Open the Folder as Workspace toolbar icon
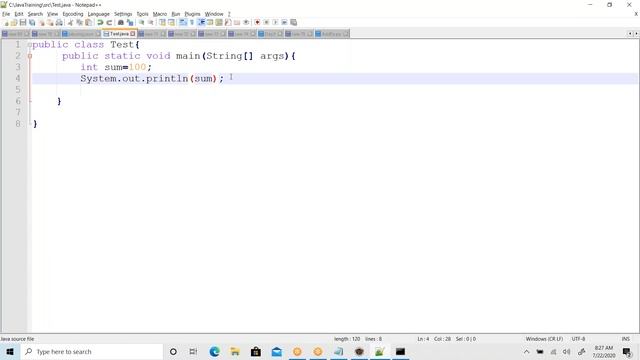Image resolution: width=640 pixels, height=360 pixels. [237, 22]
